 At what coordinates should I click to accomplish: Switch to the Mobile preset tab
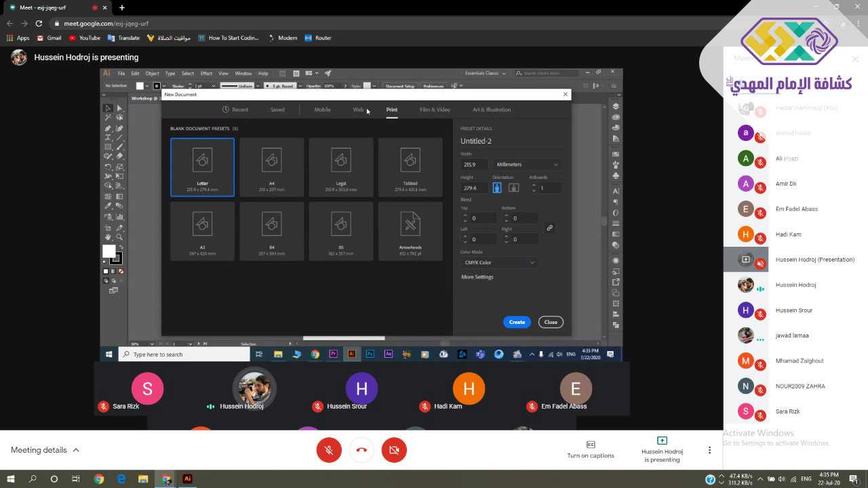click(x=322, y=110)
